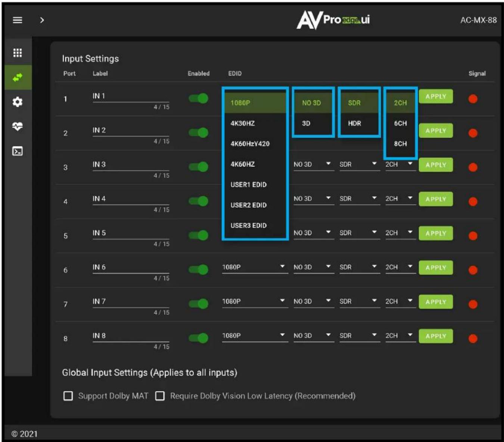
Task: Select the 3D option in list
Action: coord(313,123)
